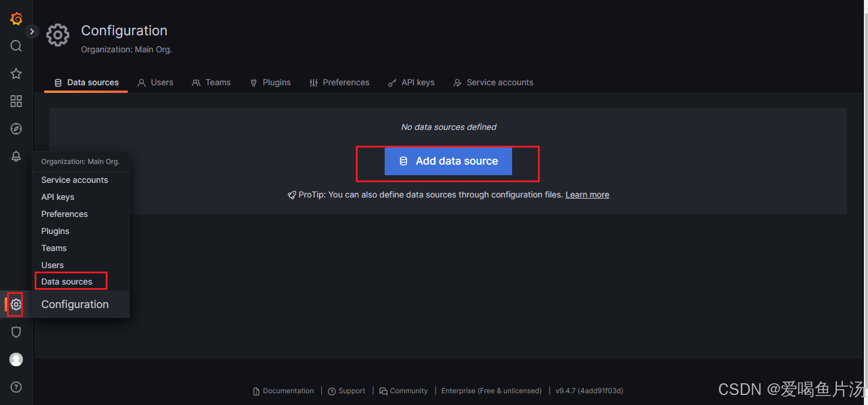Select Plugins in the flyout menu
The image size is (868, 405).
[x=80, y=231]
